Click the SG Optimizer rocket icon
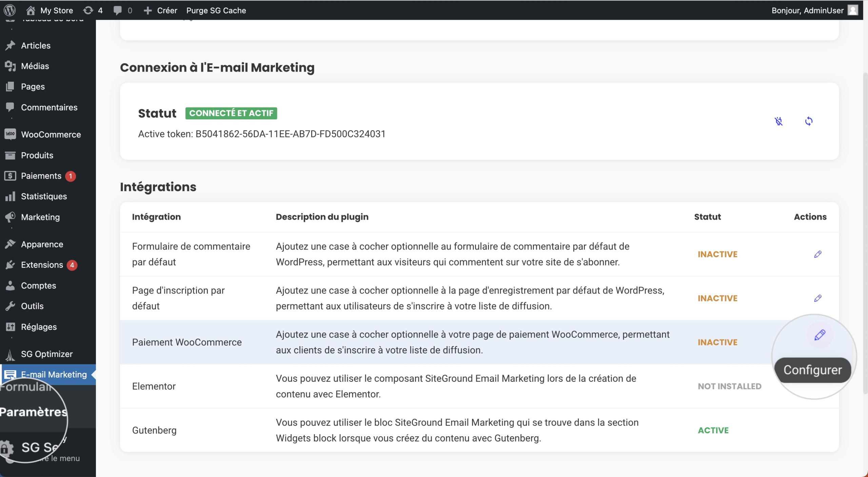Image resolution: width=868 pixels, height=477 pixels. (10, 355)
